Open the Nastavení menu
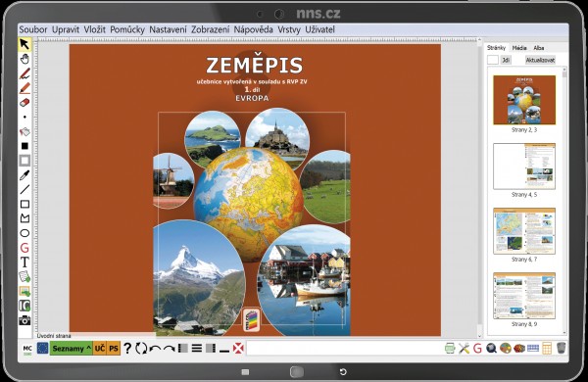This screenshot has width=588, height=382. coord(168,29)
